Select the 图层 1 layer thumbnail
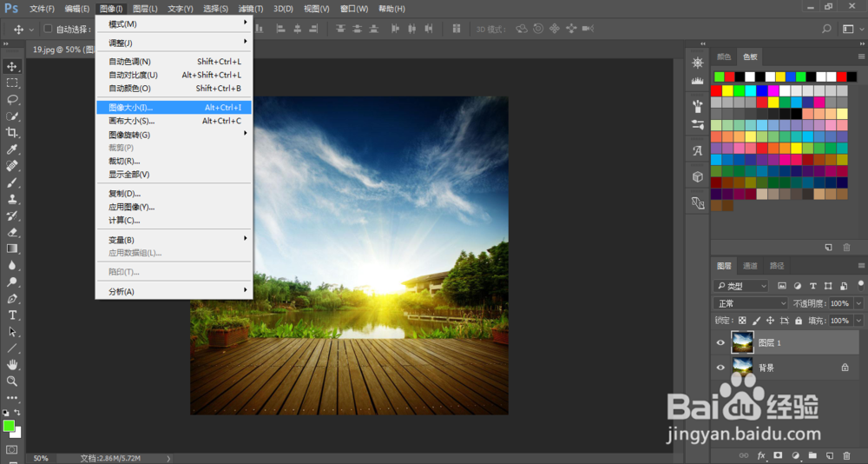The width and height of the screenshot is (868, 464). 742,342
